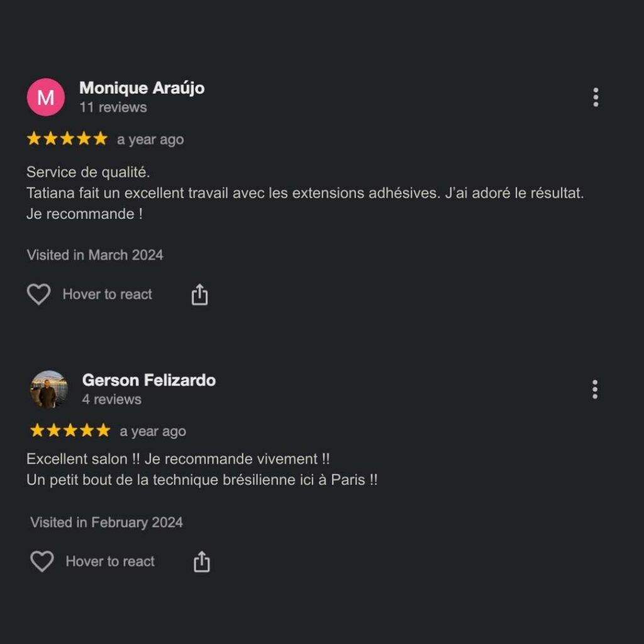Like Gerson Felizardo's review with heart icon

tap(42, 561)
